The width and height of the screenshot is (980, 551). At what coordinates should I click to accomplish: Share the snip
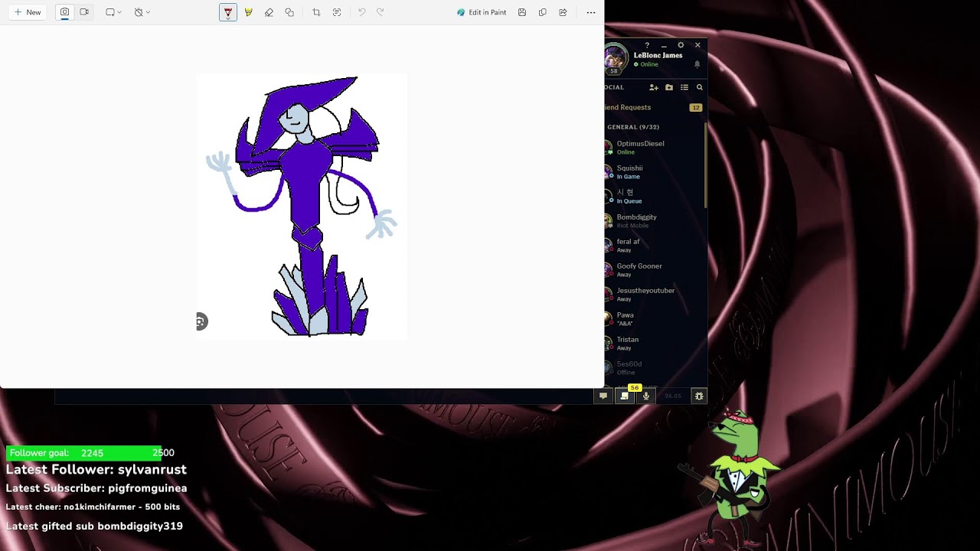click(563, 12)
